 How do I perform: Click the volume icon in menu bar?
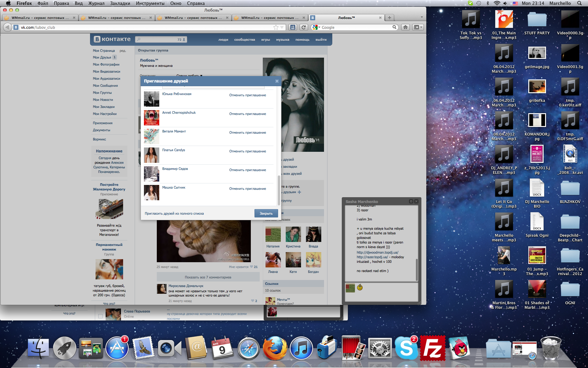[x=505, y=3]
